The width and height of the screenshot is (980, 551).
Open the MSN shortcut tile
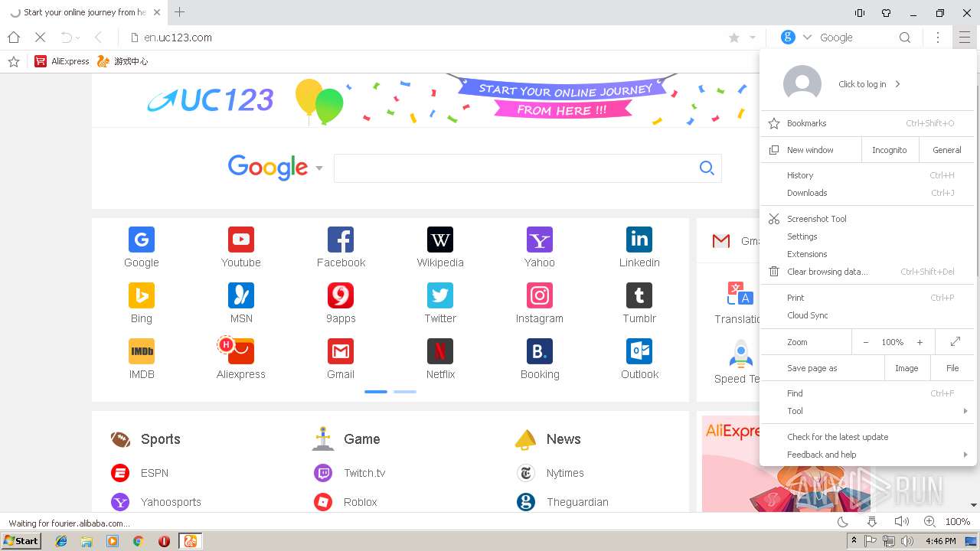pyautogui.click(x=241, y=303)
